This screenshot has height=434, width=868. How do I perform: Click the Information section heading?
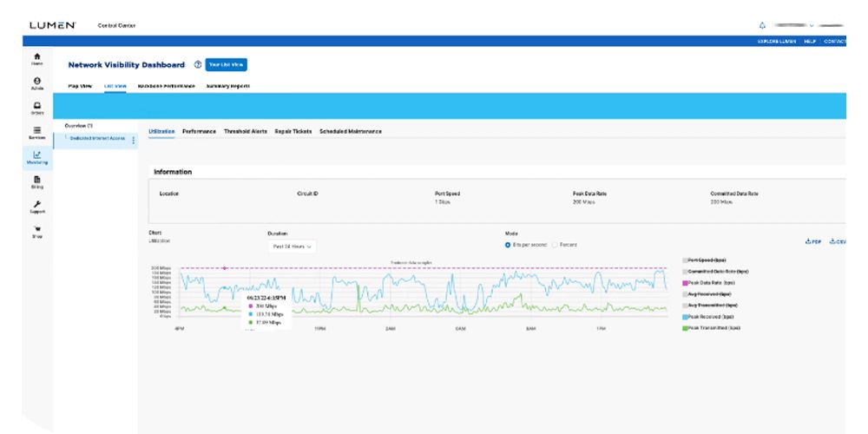pyautogui.click(x=173, y=172)
